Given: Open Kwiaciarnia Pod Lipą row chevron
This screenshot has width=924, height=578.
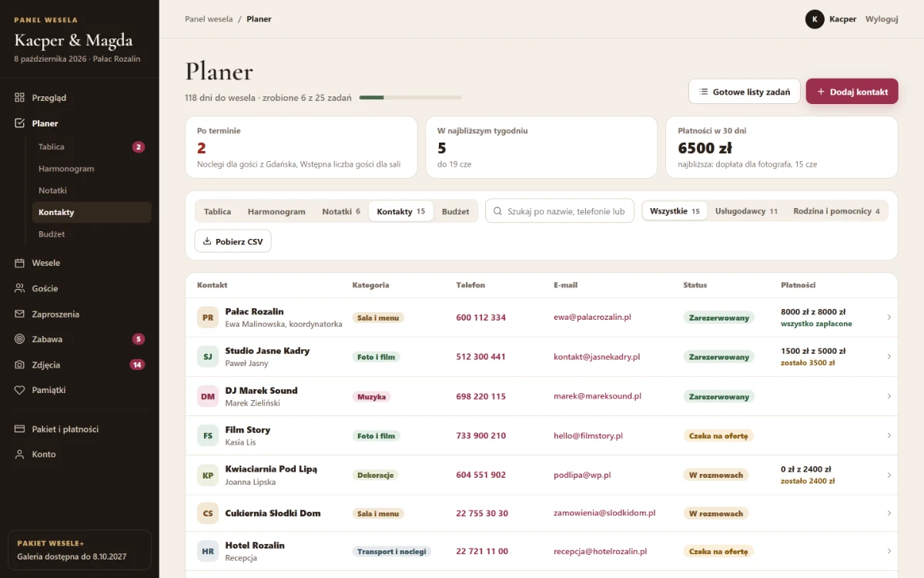Looking at the screenshot, I should pos(889,475).
